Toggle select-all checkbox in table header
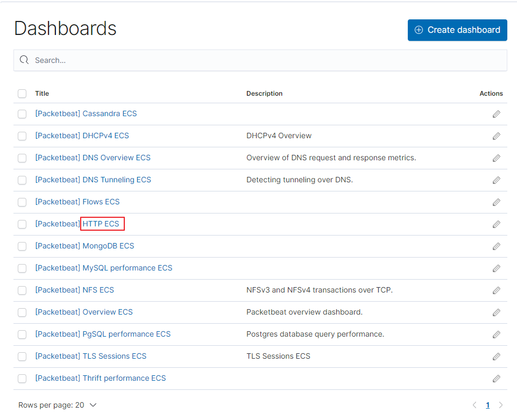The width and height of the screenshot is (517, 420). 22,94
